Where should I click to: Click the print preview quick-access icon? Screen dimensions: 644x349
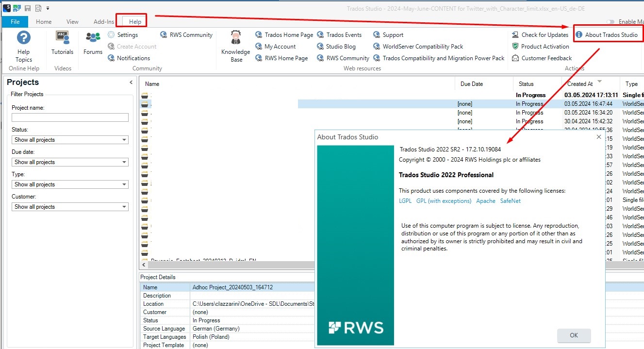(38, 8)
